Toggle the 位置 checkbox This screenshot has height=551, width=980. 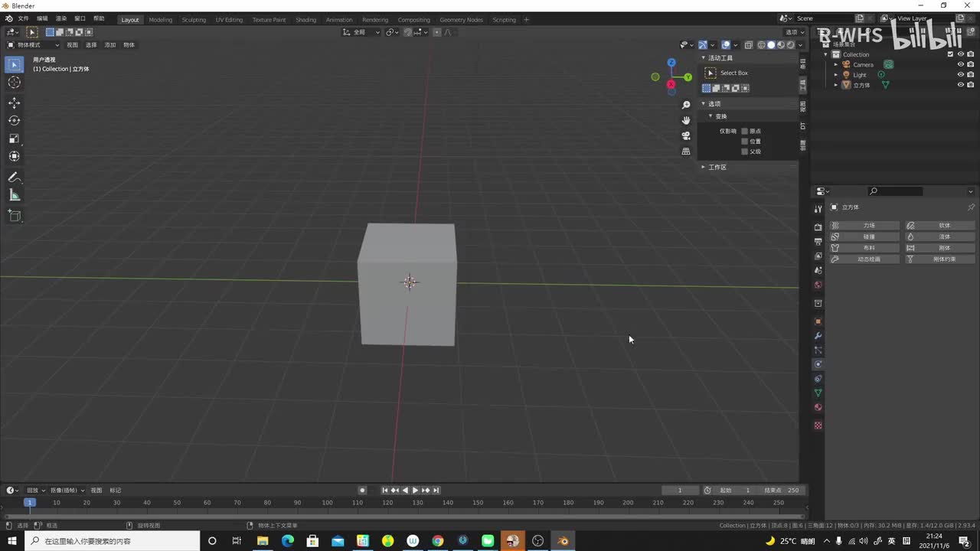click(x=744, y=141)
